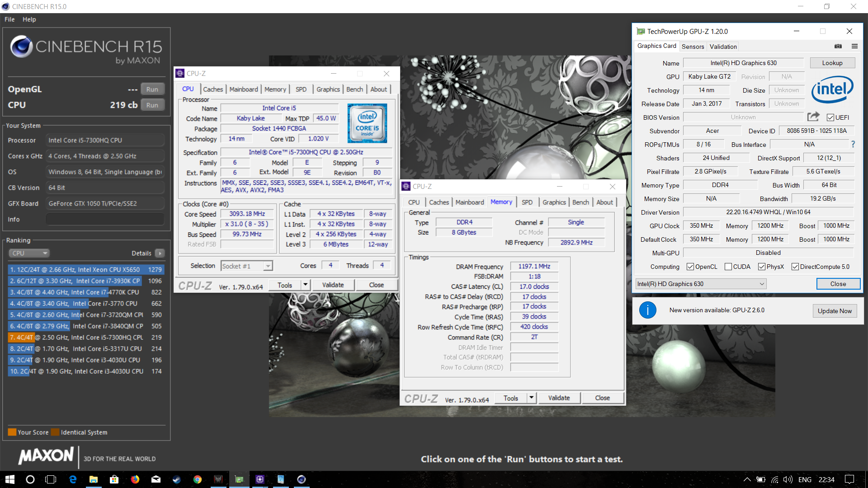Click the Info input field in Cinebench
Image resolution: width=868 pixels, height=488 pixels.
(x=105, y=220)
